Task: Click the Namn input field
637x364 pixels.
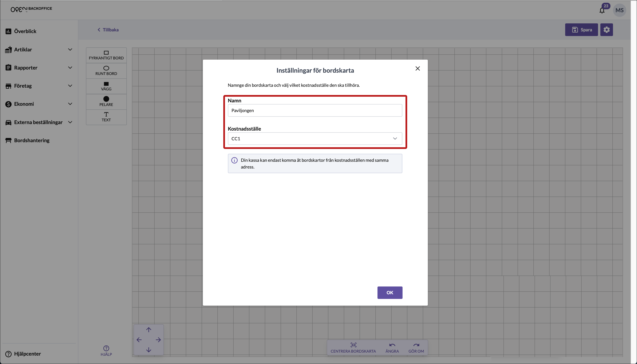Action: pyautogui.click(x=315, y=111)
